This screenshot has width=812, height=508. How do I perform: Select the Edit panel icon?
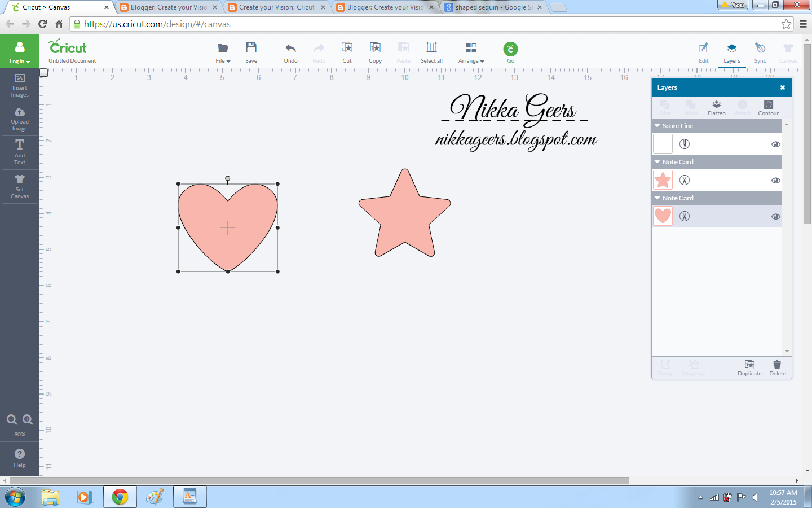click(704, 52)
